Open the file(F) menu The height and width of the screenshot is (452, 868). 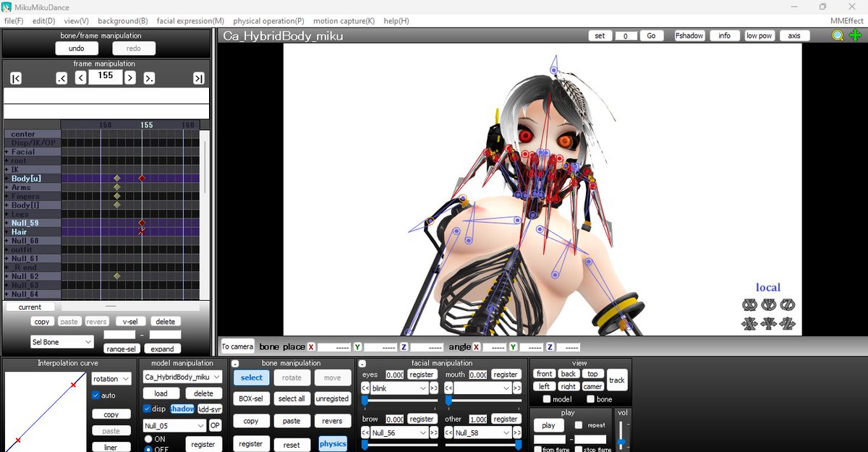[14, 21]
